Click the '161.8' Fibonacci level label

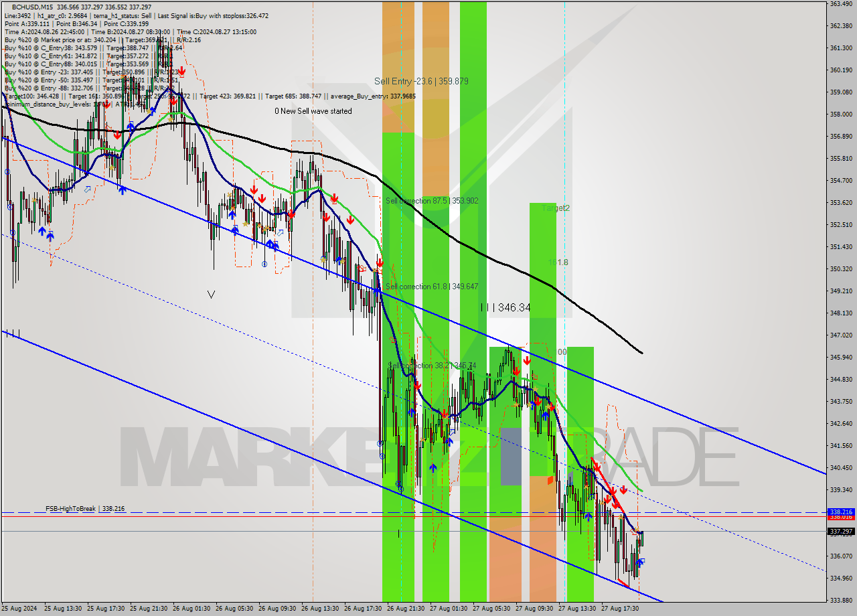[x=558, y=262]
